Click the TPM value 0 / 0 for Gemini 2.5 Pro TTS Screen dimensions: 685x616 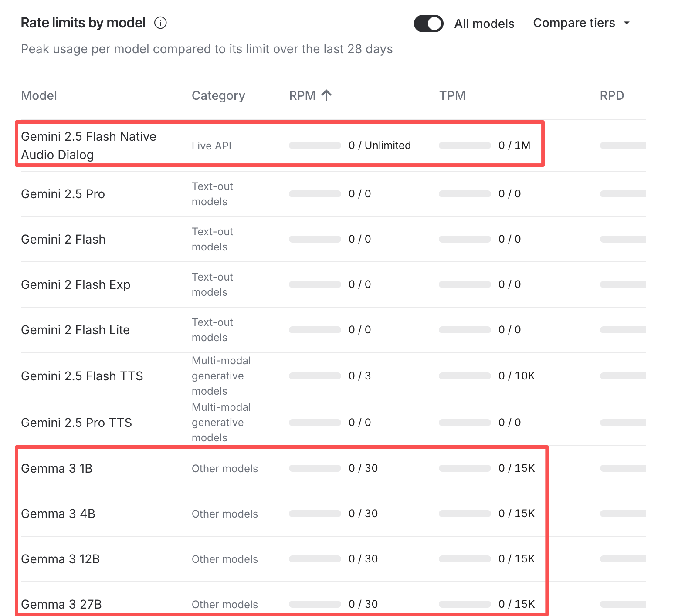(x=510, y=423)
